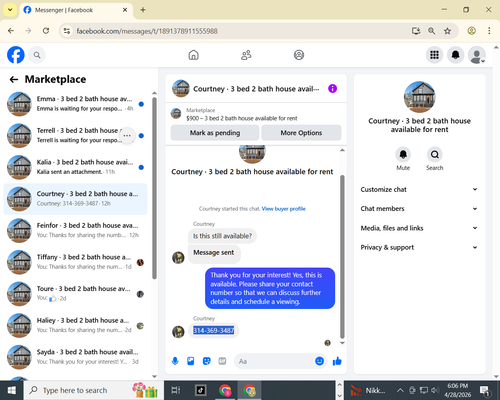
Task: Click the More Options button
Action: (301, 133)
